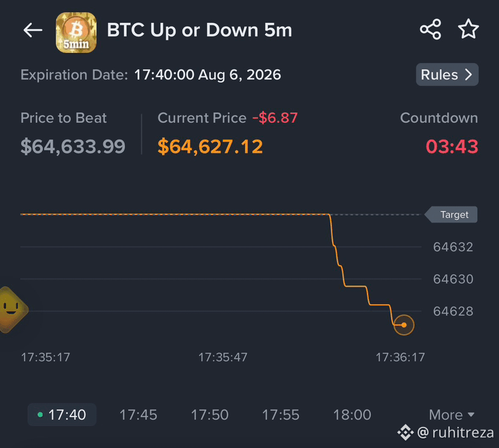
Task: Tap the Price to Beat amount
Action: click(73, 146)
